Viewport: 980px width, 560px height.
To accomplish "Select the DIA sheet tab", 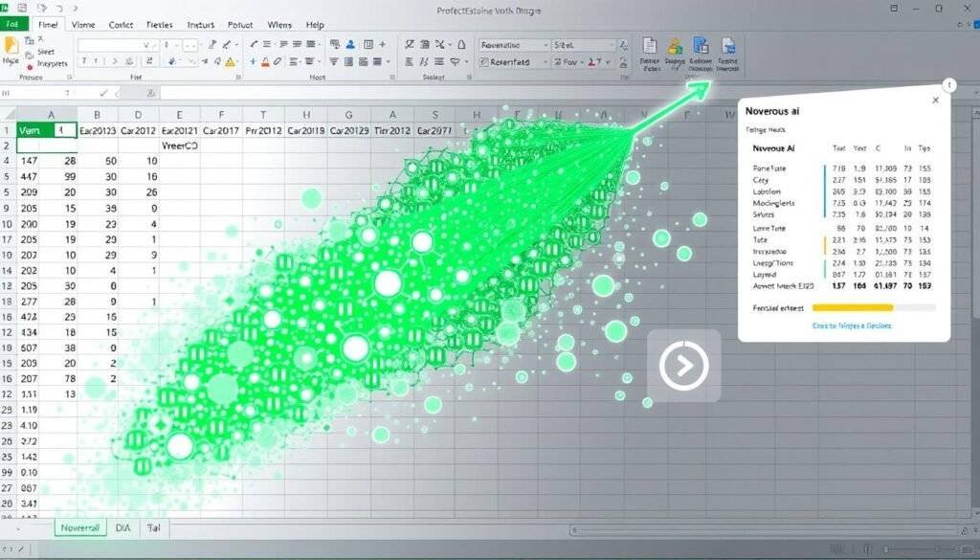I will (123, 527).
